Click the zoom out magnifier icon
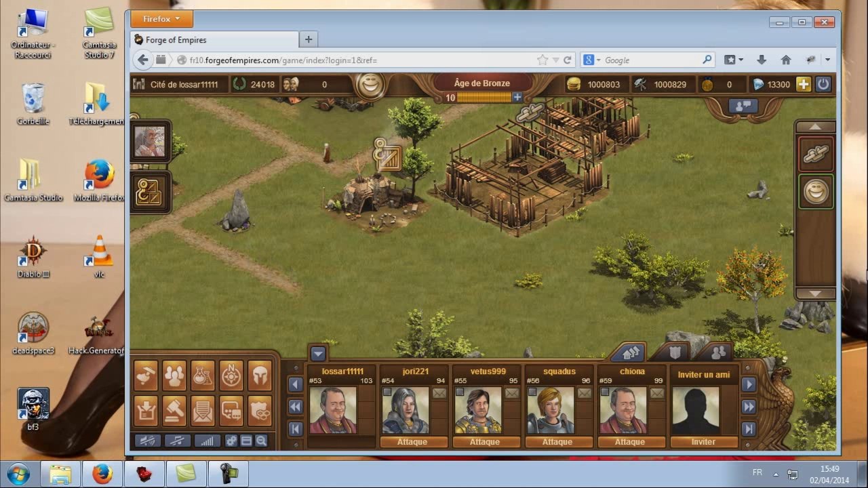This screenshot has height=488, width=868. 261,441
